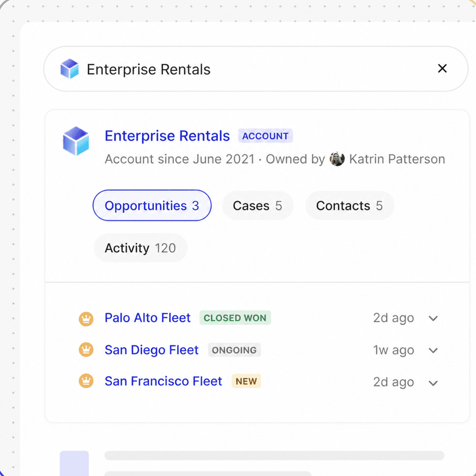Expand the Palo Alto Fleet row chevron
Screen dimensions: 476x476
pos(433,318)
